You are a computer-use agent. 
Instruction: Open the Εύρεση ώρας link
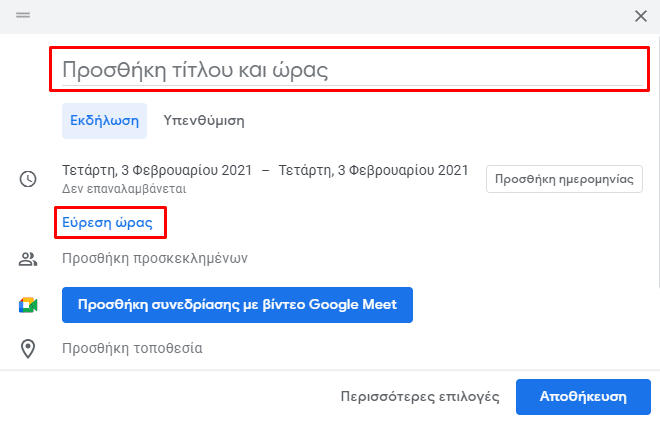[x=107, y=223]
